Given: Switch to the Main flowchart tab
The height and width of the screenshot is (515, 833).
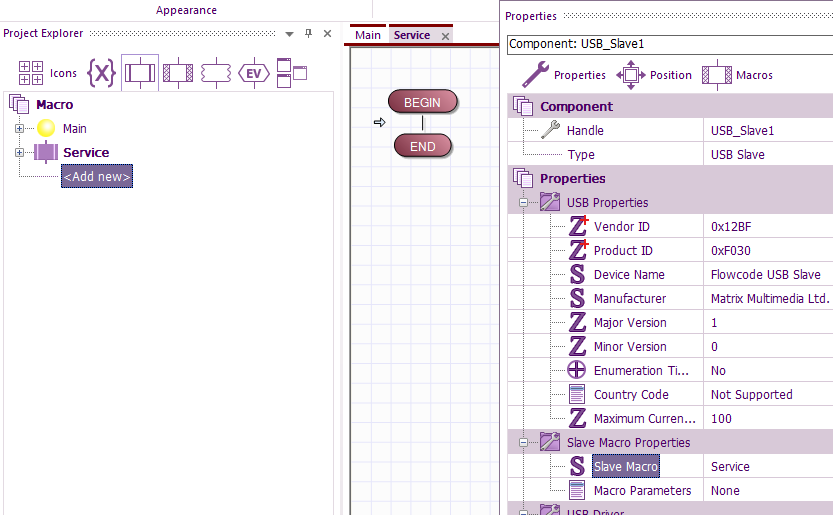Looking at the screenshot, I should [368, 35].
